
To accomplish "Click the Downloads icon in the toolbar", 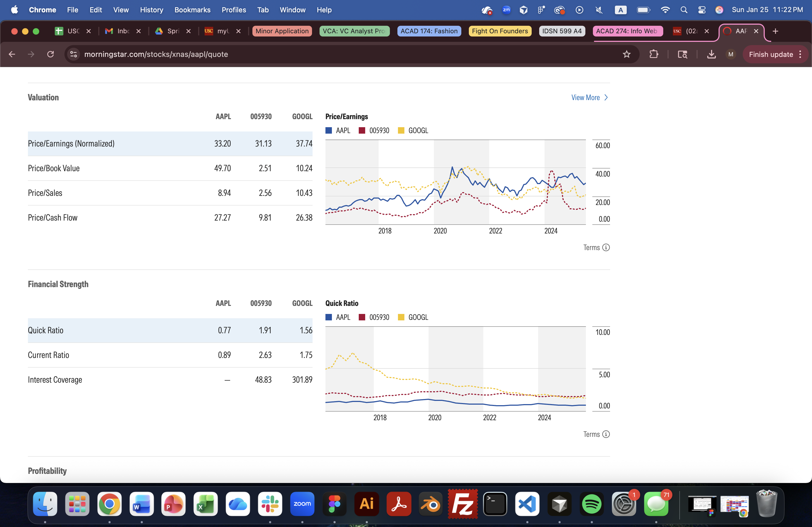I will point(711,54).
